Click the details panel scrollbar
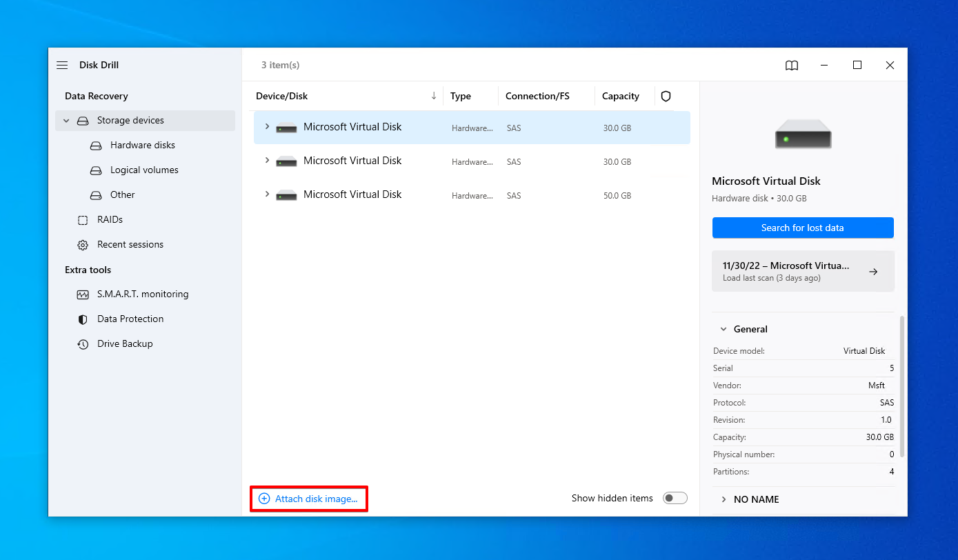Image resolution: width=958 pixels, height=560 pixels. (x=901, y=386)
